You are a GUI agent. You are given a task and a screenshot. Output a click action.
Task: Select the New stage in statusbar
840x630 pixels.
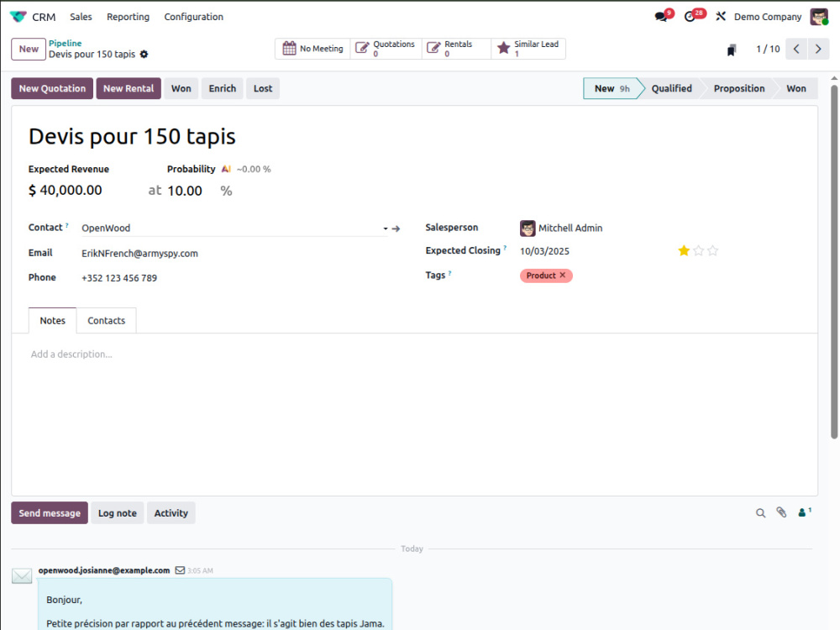[612, 88]
